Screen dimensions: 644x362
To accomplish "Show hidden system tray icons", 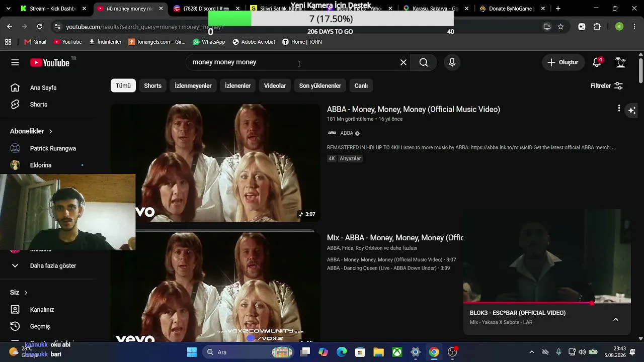I will pyautogui.click(x=532, y=352).
